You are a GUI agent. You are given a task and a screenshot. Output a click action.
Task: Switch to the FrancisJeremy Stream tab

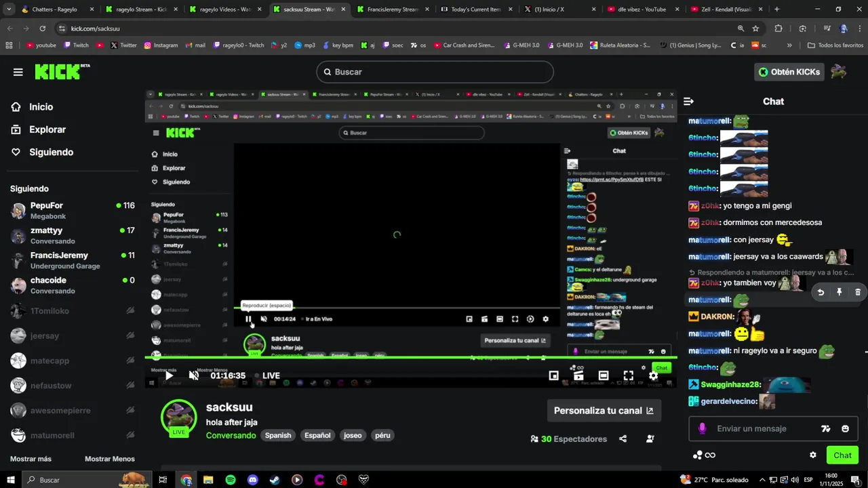coord(393,9)
